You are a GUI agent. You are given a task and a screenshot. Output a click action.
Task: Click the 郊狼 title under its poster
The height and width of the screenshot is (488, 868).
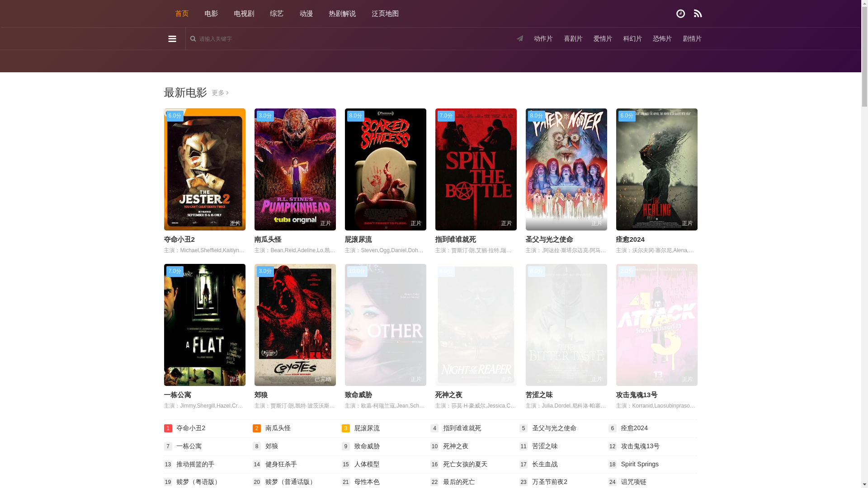(x=261, y=395)
